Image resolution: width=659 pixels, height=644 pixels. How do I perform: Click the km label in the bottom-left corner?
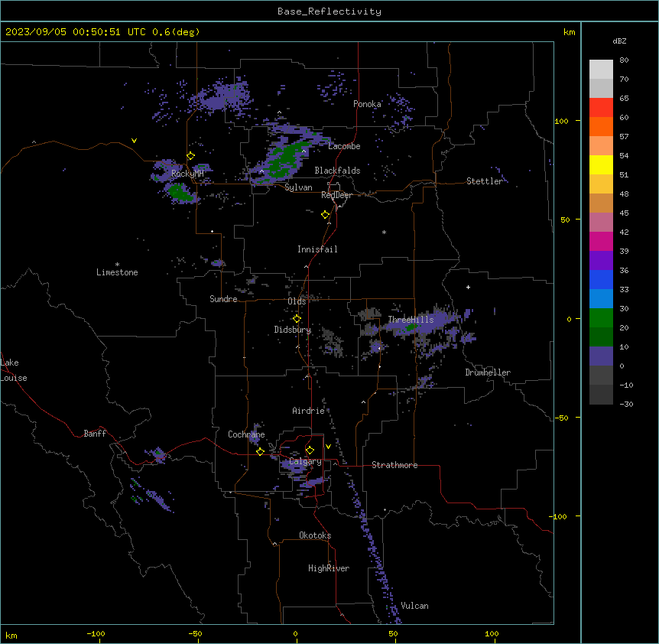(x=11, y=635)
